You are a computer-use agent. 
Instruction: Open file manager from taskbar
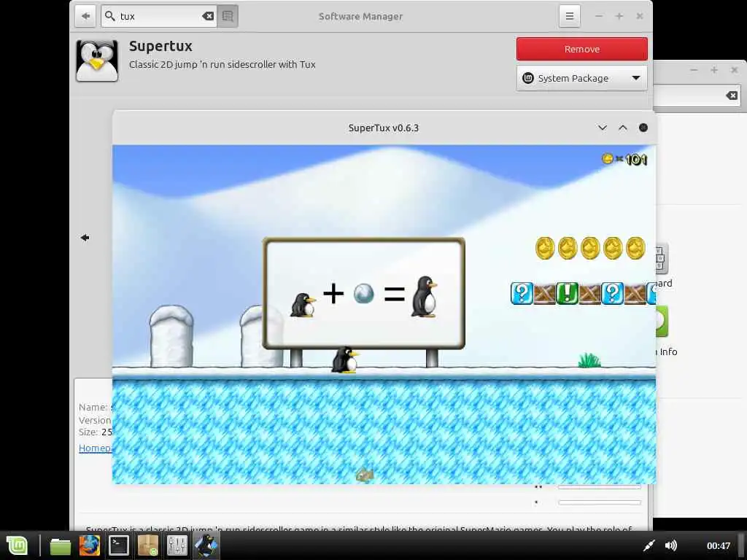point(61,545)
